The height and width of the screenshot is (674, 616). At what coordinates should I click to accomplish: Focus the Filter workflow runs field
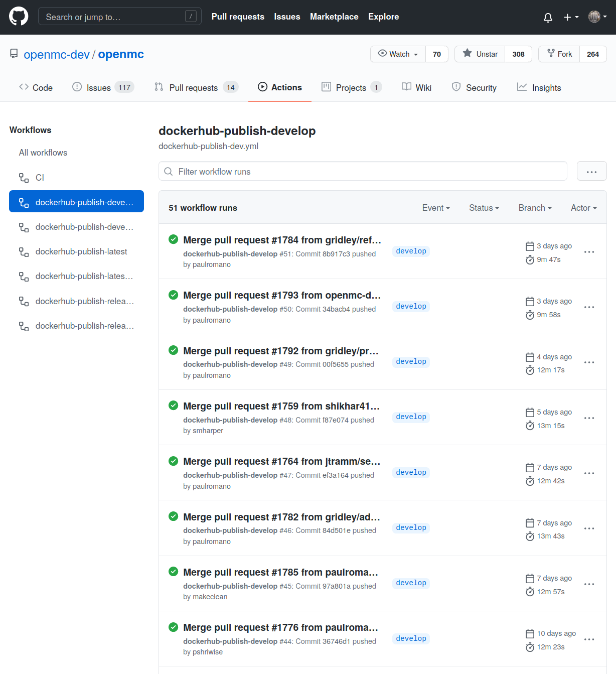(363, 171)
